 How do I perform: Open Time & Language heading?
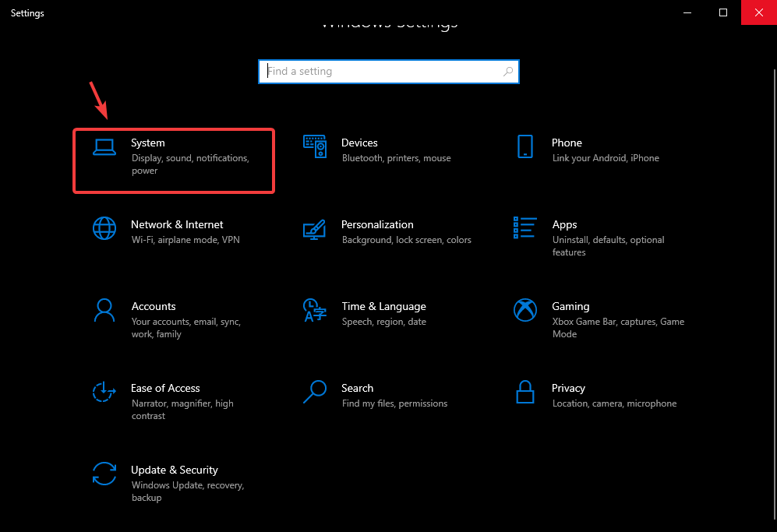pos(383,307)
